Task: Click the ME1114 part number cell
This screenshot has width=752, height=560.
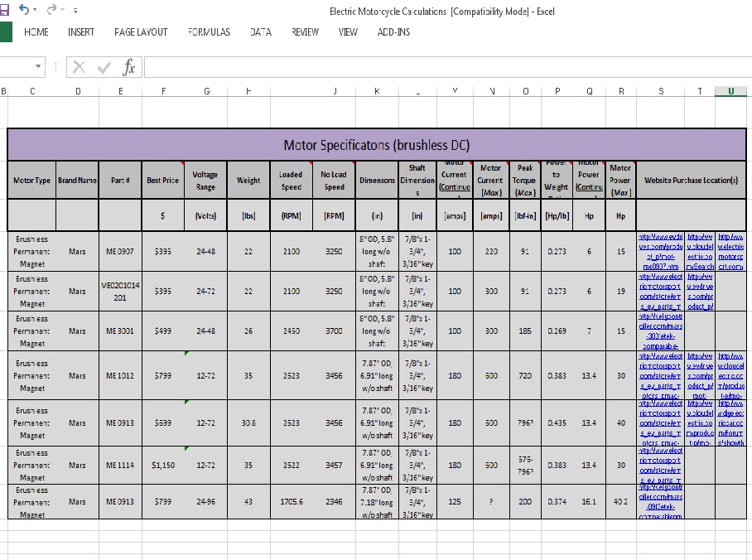Action: point(120,465)
